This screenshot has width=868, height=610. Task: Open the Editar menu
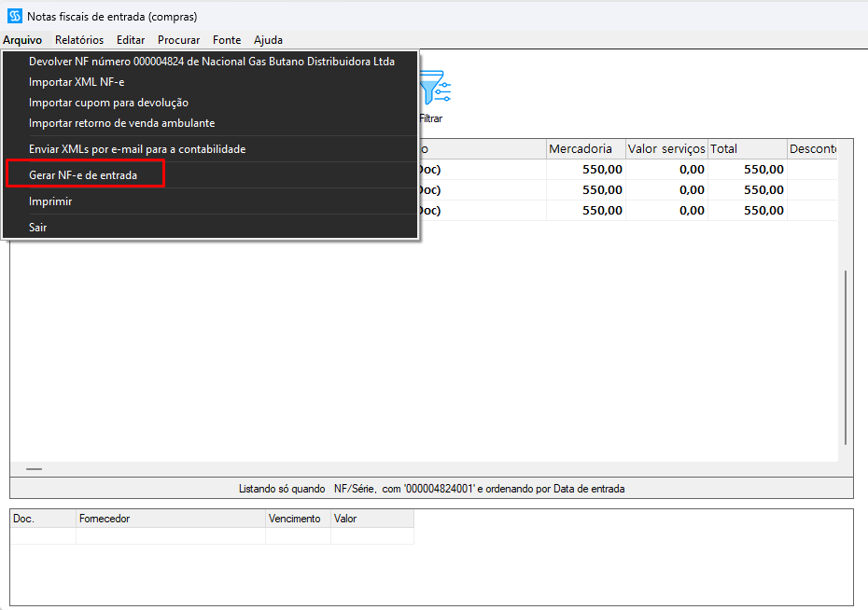[131, 40]
